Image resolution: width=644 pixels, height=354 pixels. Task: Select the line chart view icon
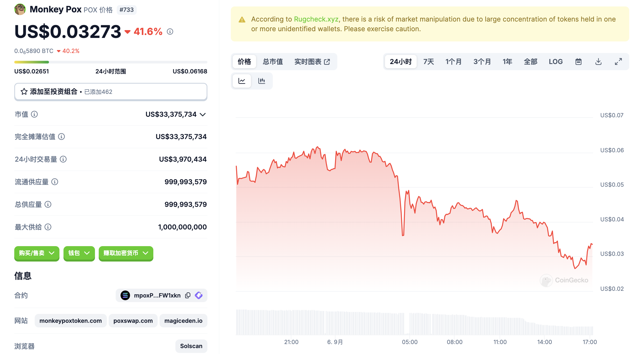point(242,81)
